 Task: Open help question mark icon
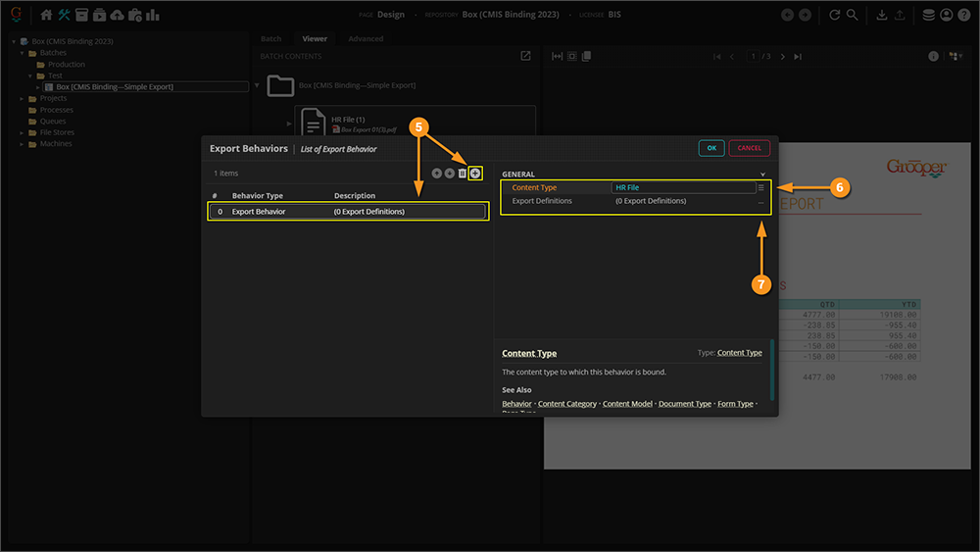point(964,15)
